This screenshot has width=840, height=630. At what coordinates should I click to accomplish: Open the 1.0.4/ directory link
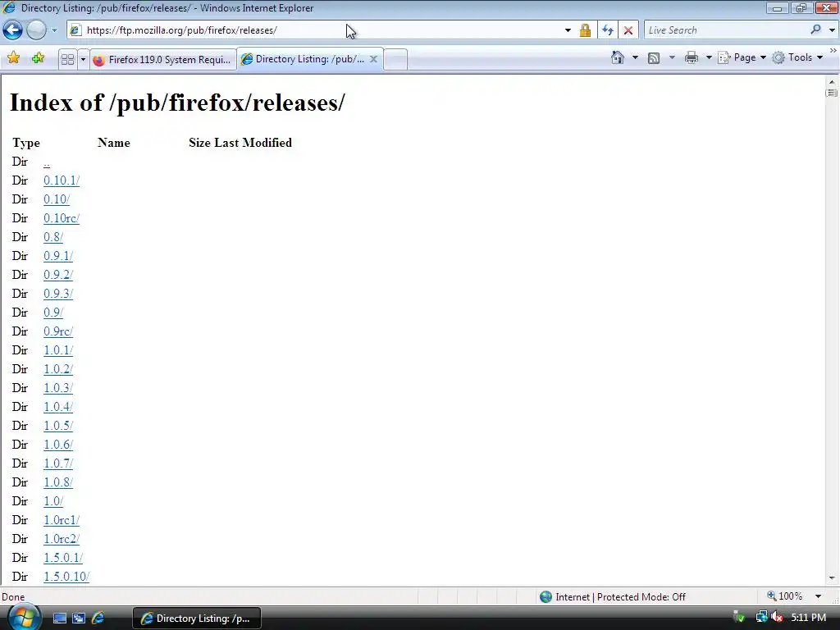(58, 407)
